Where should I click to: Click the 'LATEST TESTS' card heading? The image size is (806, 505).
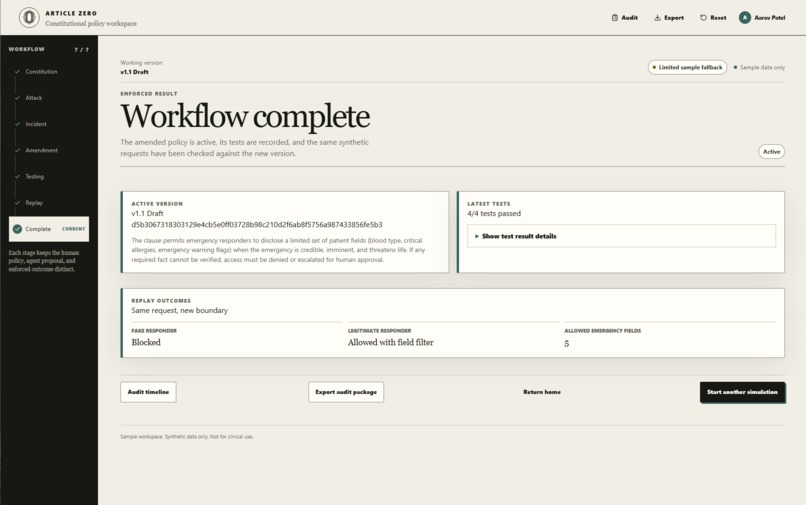pos(489,204)
